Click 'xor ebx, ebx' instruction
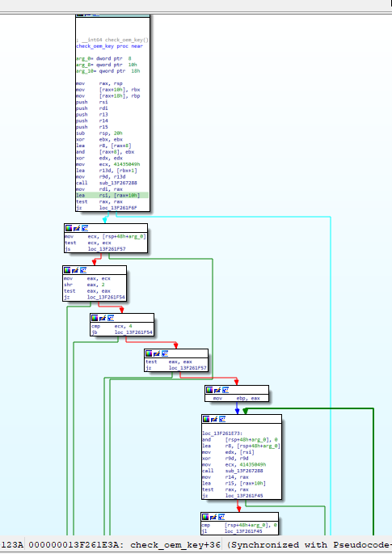The image size is (392, 554). point(99,140)
